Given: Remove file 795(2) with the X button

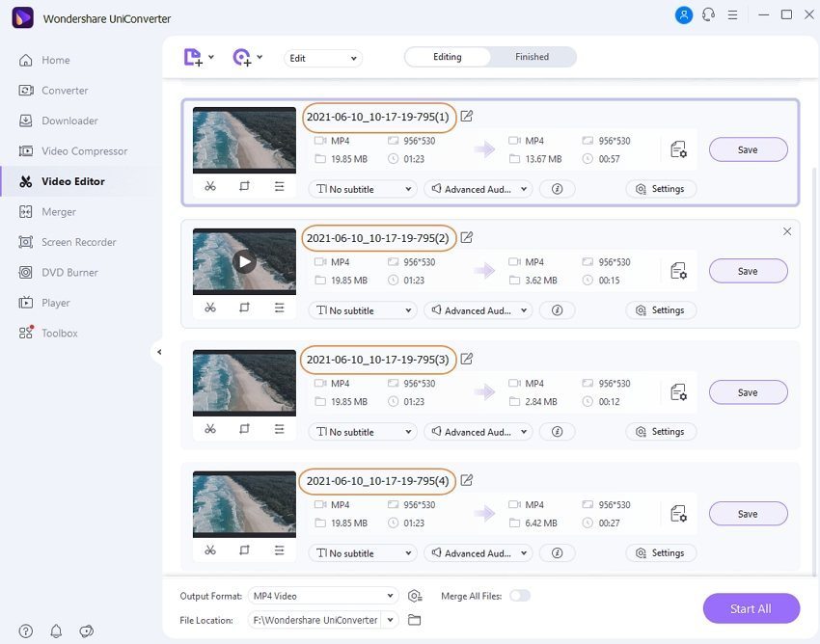Looking at the screenshot, I should click(786, 231).
